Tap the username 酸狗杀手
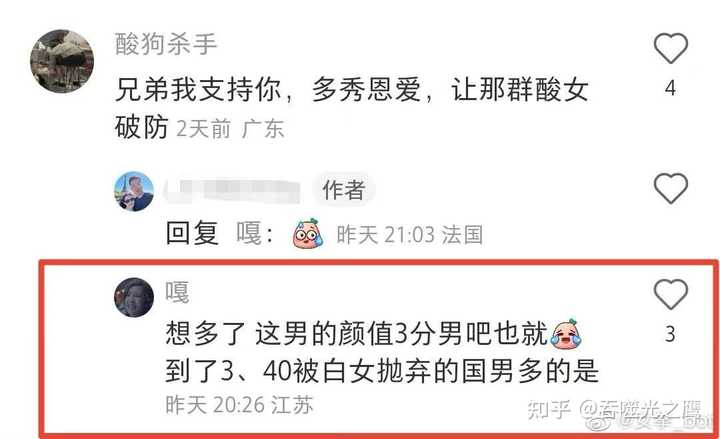Screen dimensions: 720x439 click(x=166, y=44)
